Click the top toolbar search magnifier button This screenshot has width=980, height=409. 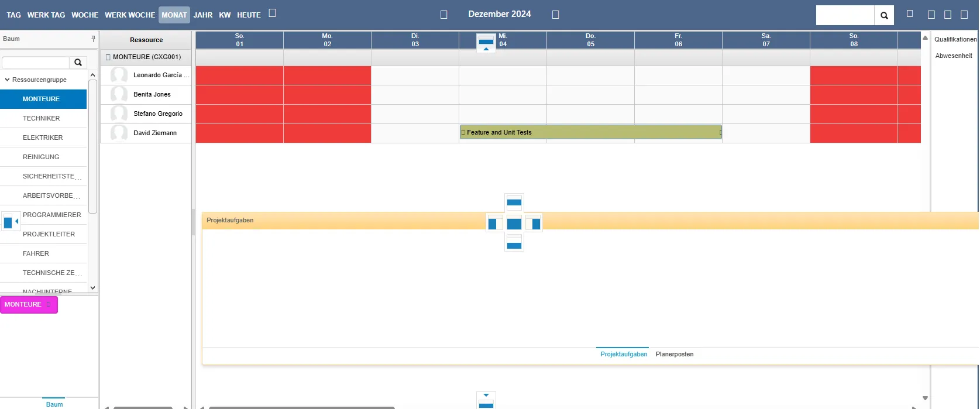[x=883, y=15]
